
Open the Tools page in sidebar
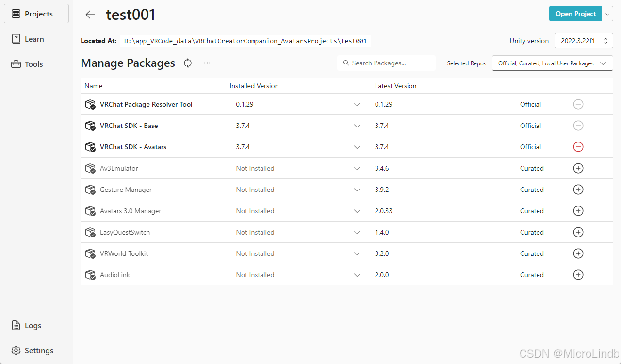36,64
